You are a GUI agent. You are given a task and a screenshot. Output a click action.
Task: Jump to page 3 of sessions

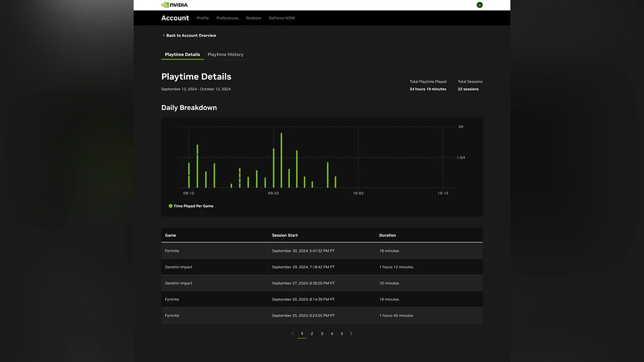click(x=322, y=334)
